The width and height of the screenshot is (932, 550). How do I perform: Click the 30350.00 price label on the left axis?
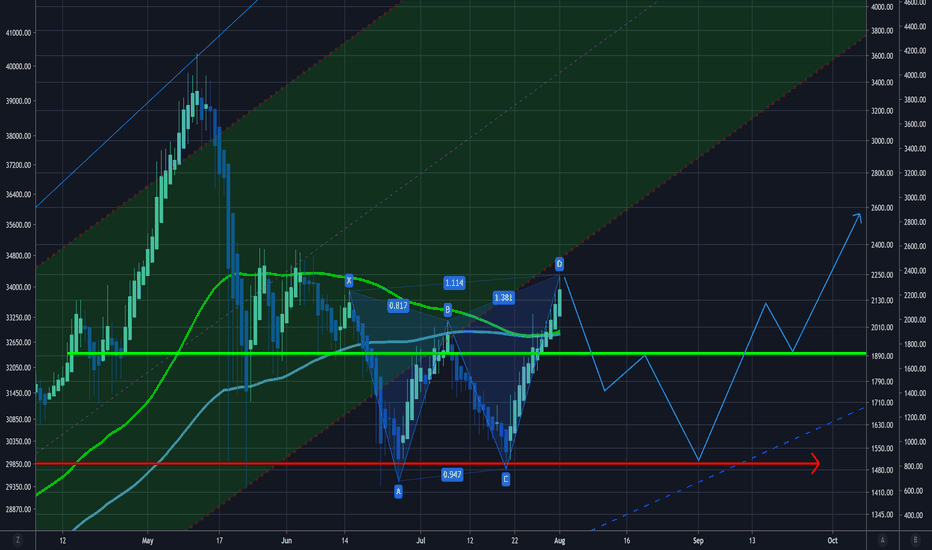click(x=18, y=442)
